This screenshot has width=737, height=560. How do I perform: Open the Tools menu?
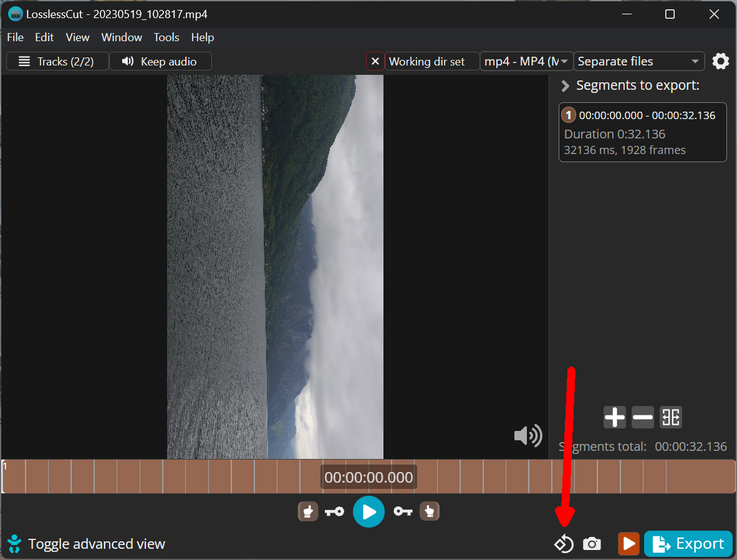point(166,37)
